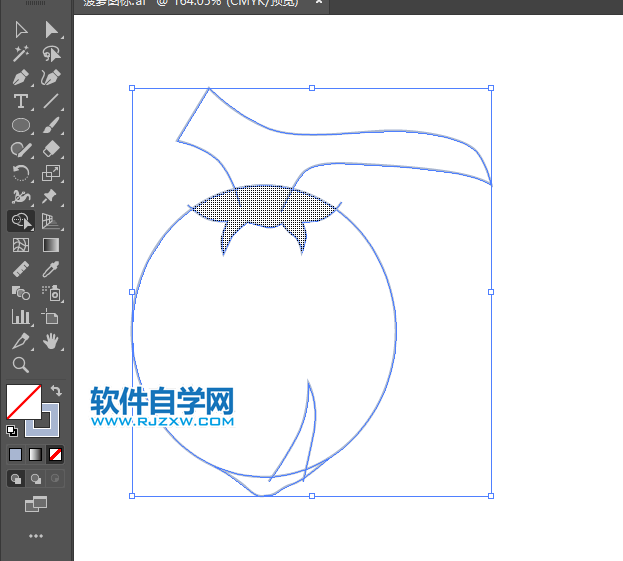Apply solid Color mode button

pos(15,455)
